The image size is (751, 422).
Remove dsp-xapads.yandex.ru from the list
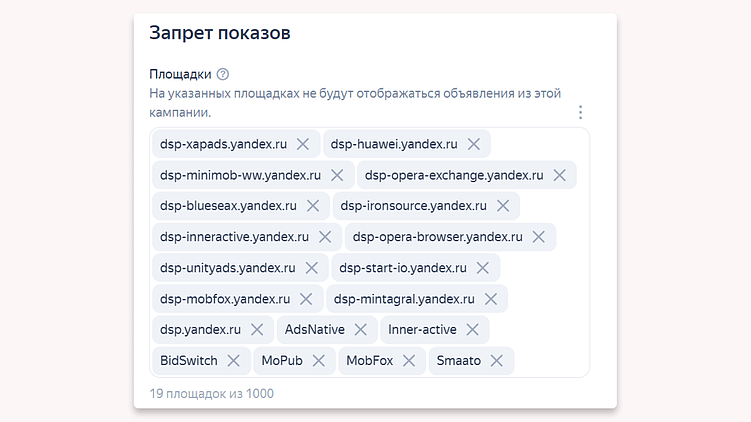click(303, 144)
